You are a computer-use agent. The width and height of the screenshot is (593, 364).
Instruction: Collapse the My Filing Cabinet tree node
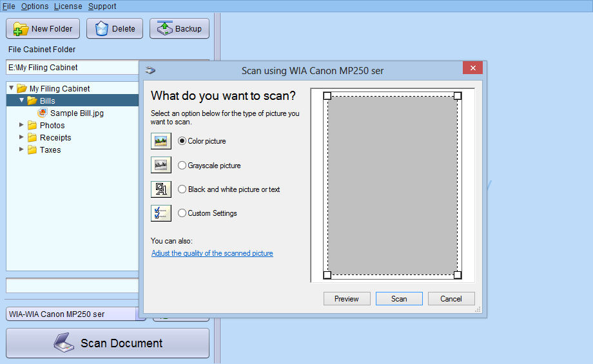12,88
